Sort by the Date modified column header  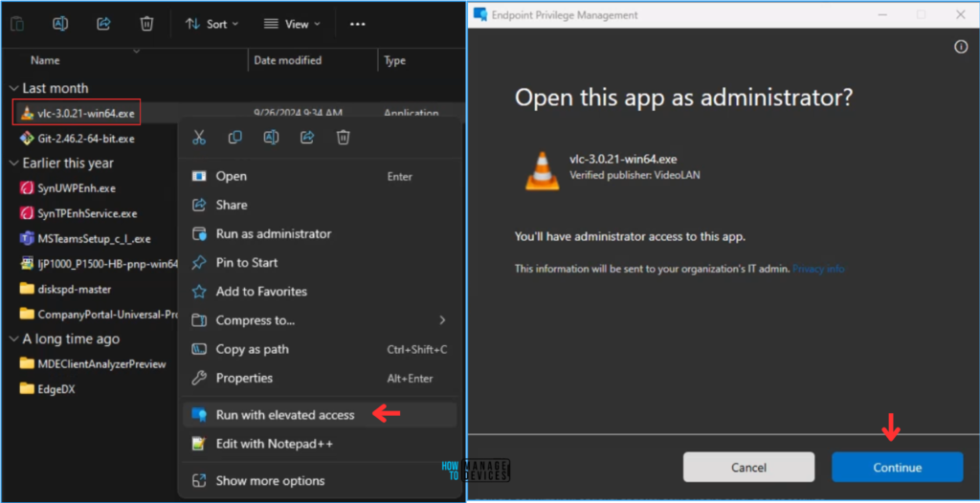click(x=287, y=60)
